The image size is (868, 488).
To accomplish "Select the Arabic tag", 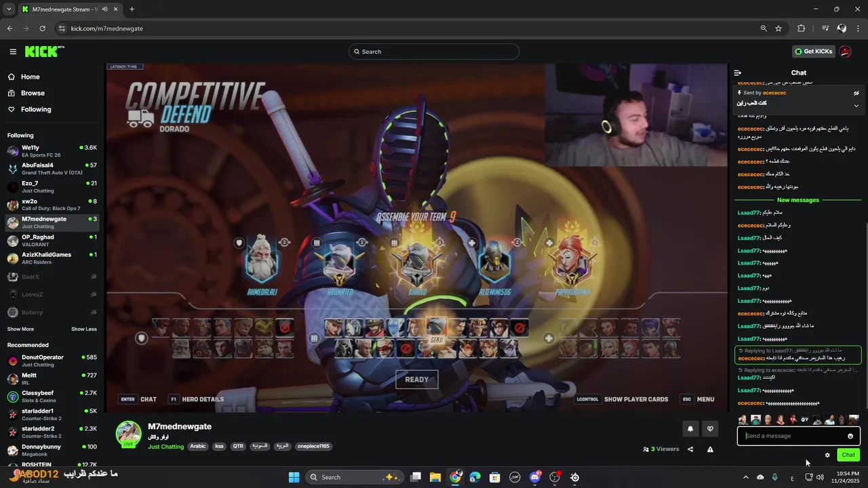I will [x=197, y=447].
